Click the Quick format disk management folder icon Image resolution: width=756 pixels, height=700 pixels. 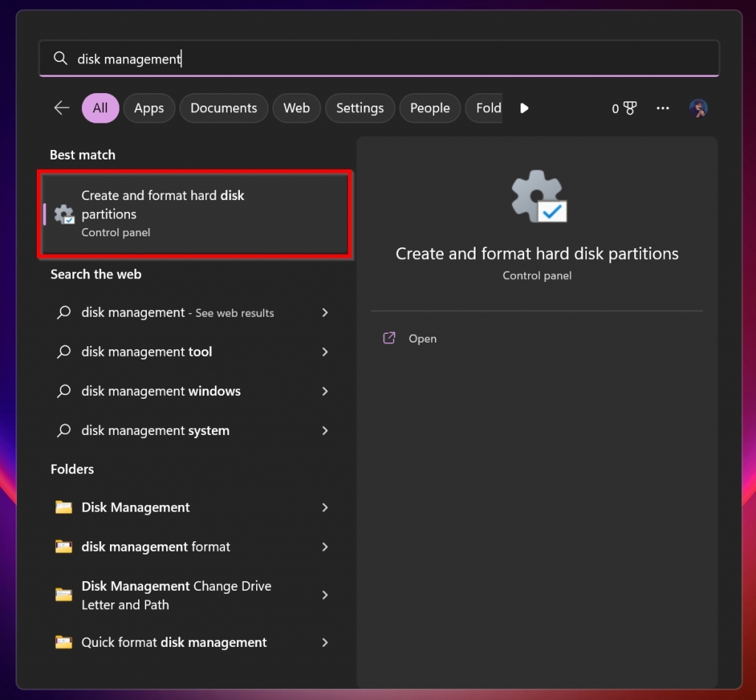[63, 642]
